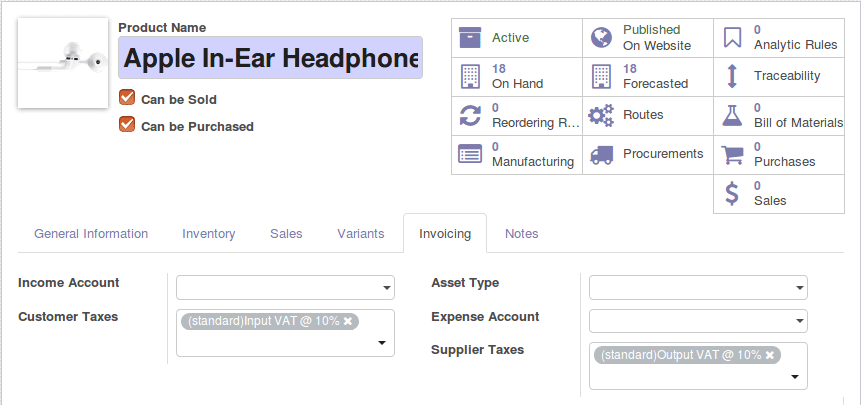Remove the Input VAT @ 10% tax tag
Viewport: 861px width, 405px height.
tap(348, 322)
